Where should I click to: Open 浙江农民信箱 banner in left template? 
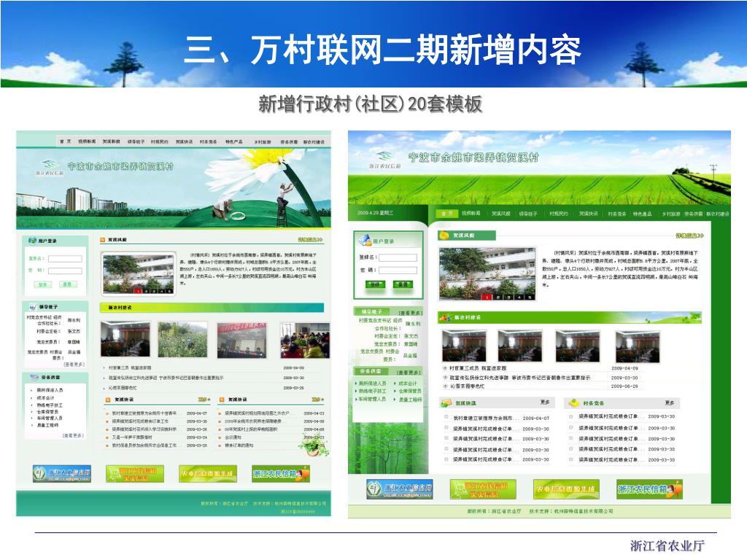(281, 474)
